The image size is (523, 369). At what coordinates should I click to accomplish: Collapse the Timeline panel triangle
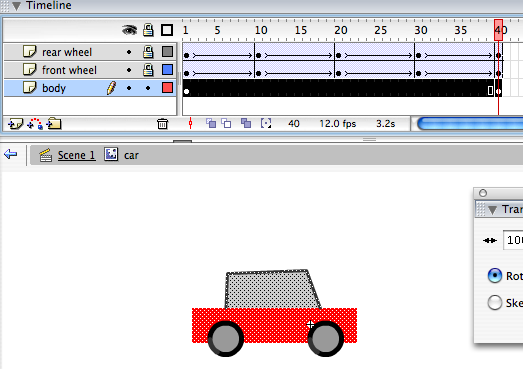coord(16,6)
